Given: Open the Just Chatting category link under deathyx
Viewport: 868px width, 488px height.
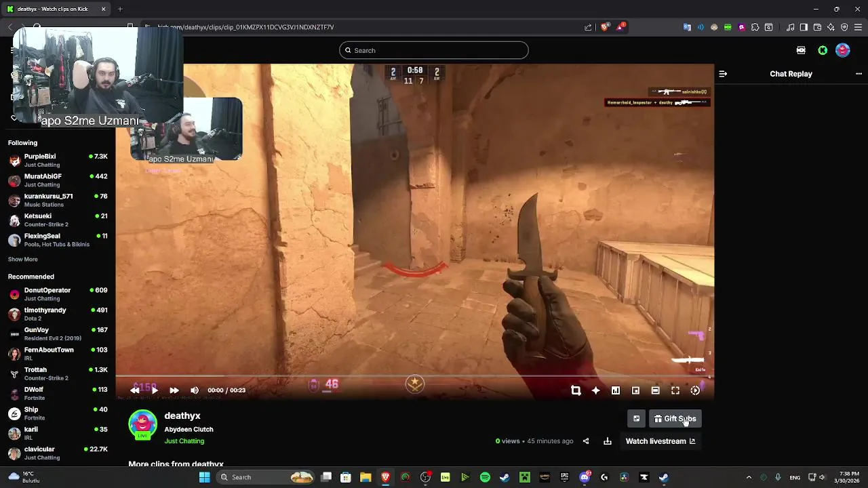Looking at the screenshot, I should pos(184,441).
